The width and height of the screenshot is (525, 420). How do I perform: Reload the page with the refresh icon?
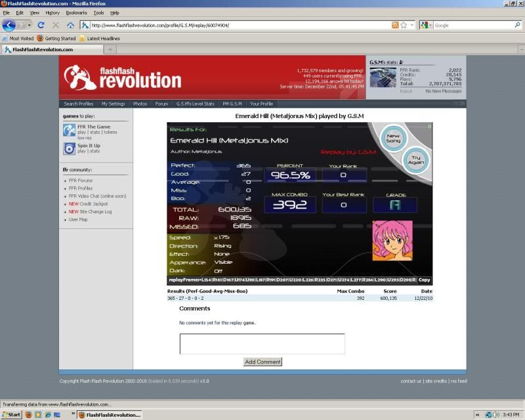[41, 25]
